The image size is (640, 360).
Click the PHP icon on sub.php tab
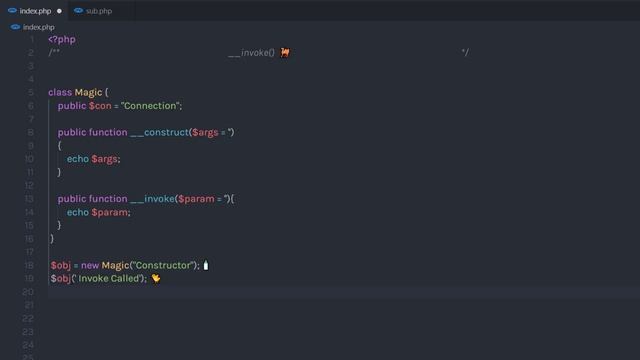pyautogui.click(x=78, y=11)
